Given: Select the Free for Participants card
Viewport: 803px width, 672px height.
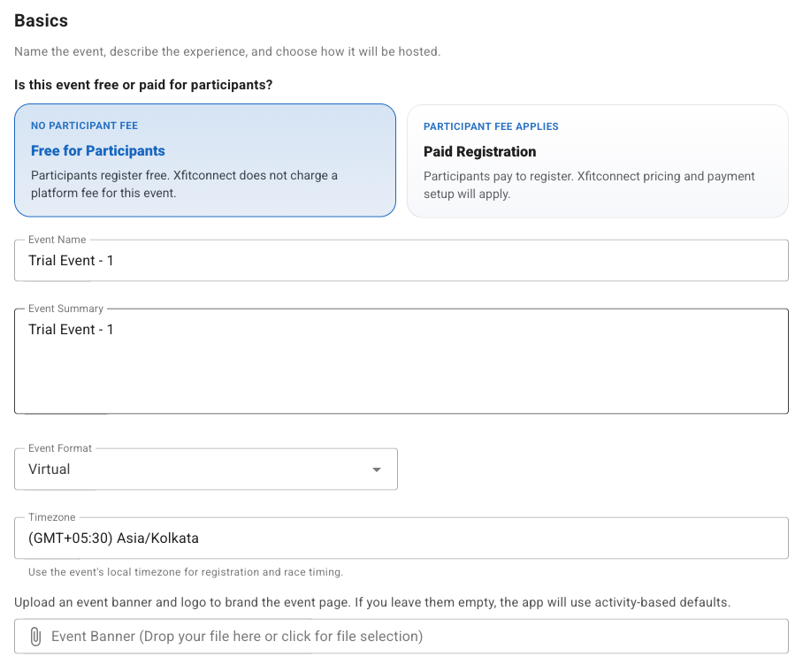Looking at the screenshot, I should (x=205, y=160).
